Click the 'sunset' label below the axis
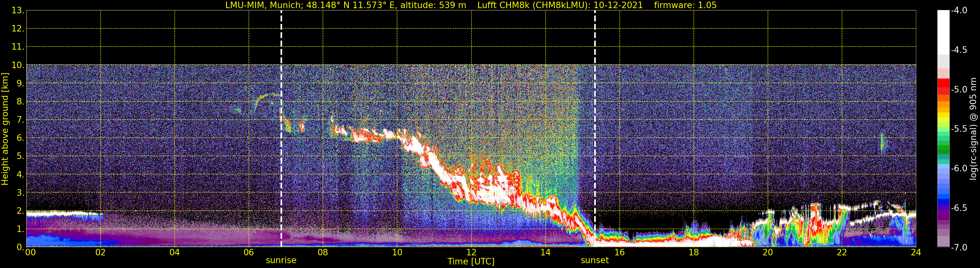The image size is (980, 268). (x=595, y=261)
